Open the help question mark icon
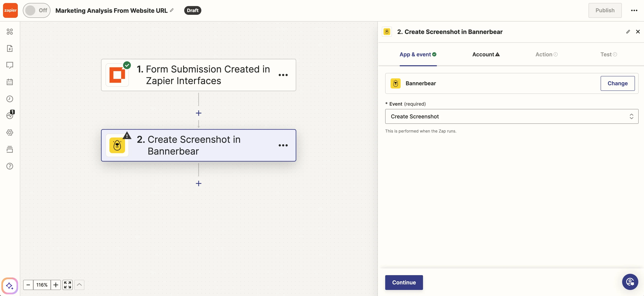This screenshot has width=644, height=296. [10, 166]
